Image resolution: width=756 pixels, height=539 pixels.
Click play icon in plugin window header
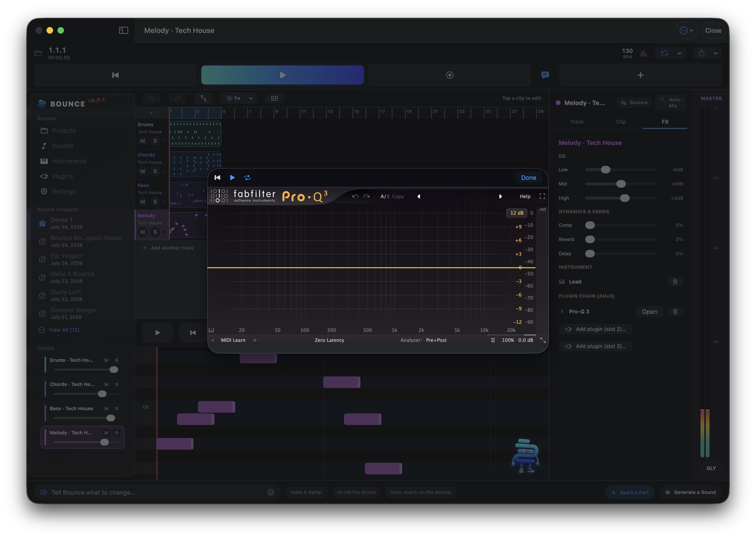coord(232,177)
